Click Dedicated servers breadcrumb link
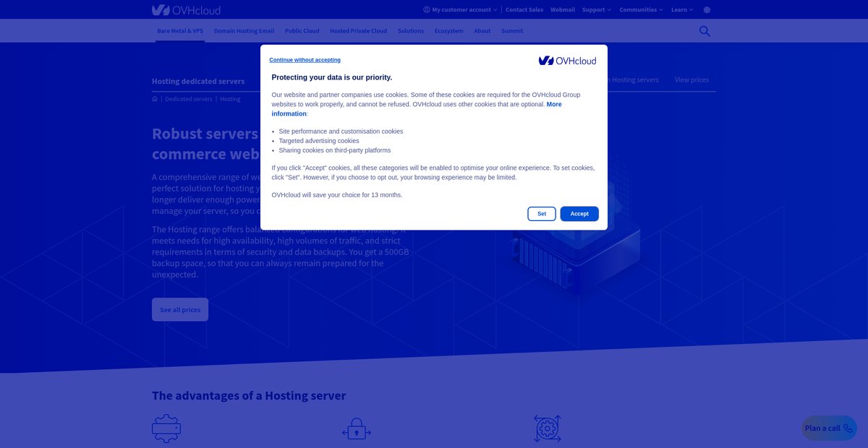The width and height of the screenshot is (868, 448). point(189,99)
